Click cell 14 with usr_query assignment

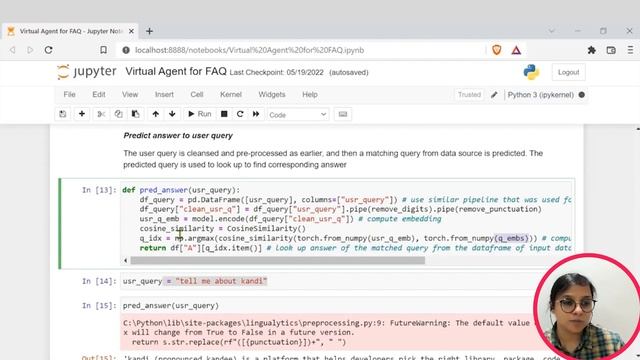tap(327, 281)
